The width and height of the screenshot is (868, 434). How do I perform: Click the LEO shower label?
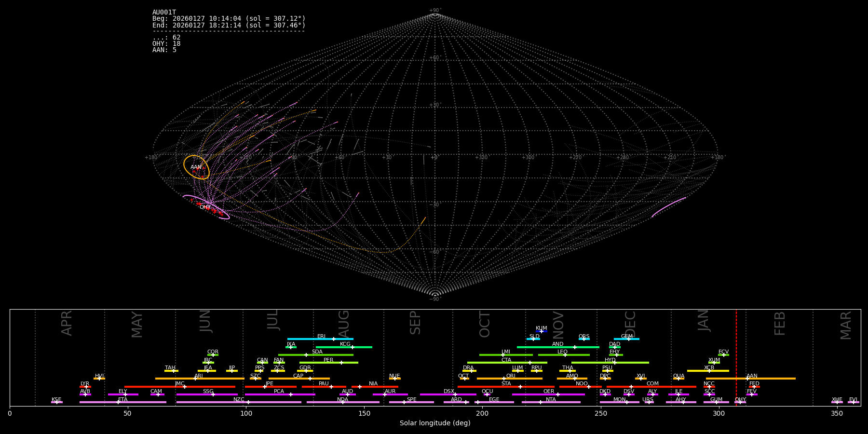[562, 352]
